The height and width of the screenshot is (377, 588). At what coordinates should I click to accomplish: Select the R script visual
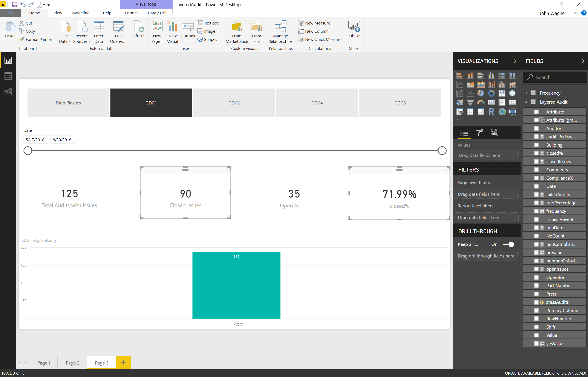click(491, 112)
